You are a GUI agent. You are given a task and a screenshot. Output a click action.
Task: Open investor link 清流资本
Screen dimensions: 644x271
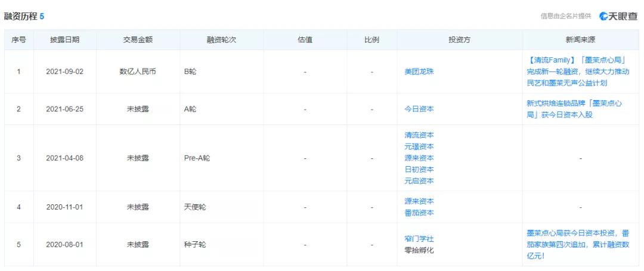coord(419,135)
